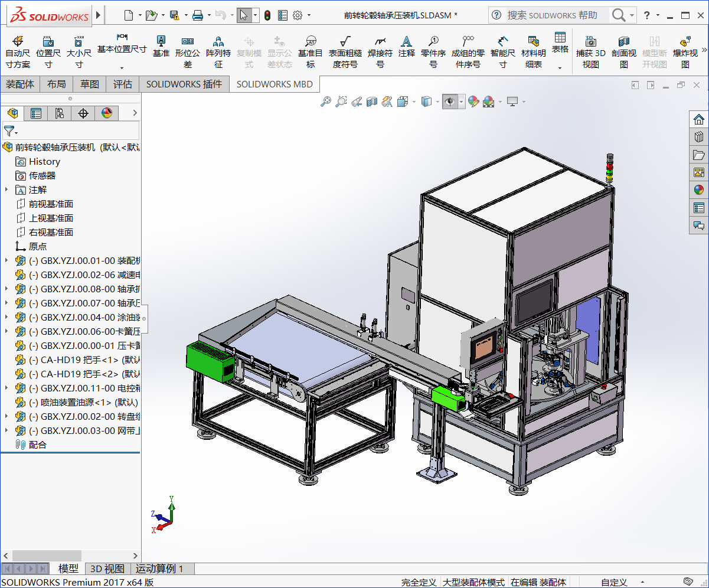This screenshot has height=588, width=709.
Task: Switch to the 装配体 (Assembly) tab
Action: pyautogui.click(x=20, y=84)
